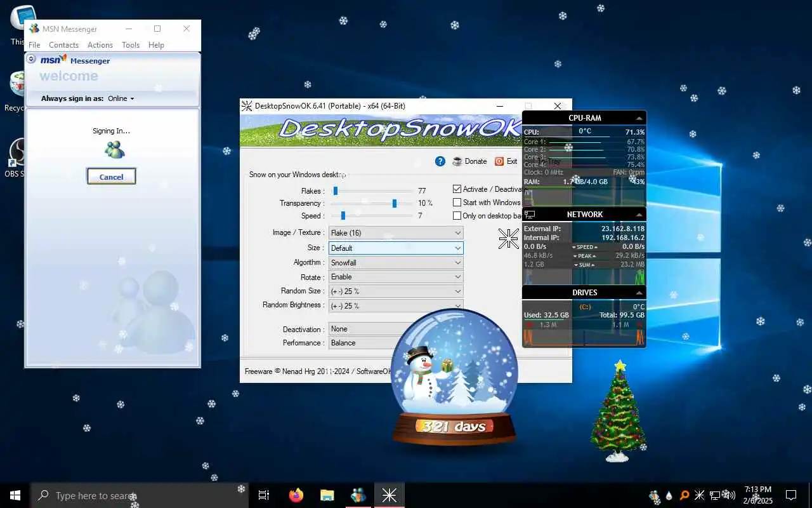Click the round chevron icon beside msn logo

(32, 58)
